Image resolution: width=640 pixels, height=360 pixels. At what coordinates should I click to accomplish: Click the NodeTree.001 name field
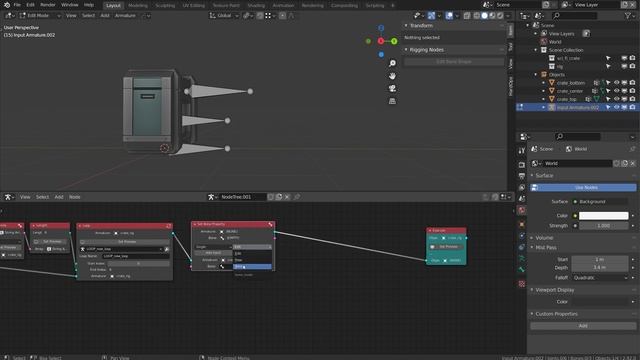[242, 197]
